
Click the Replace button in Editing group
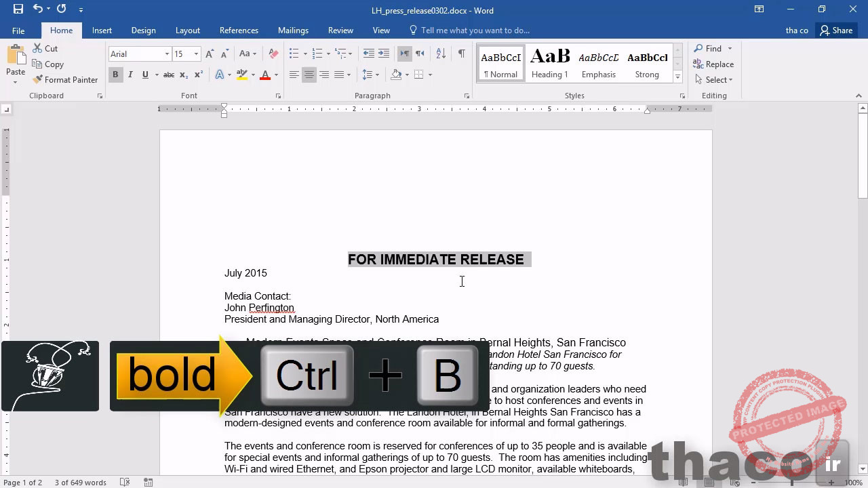click(719, 64)
